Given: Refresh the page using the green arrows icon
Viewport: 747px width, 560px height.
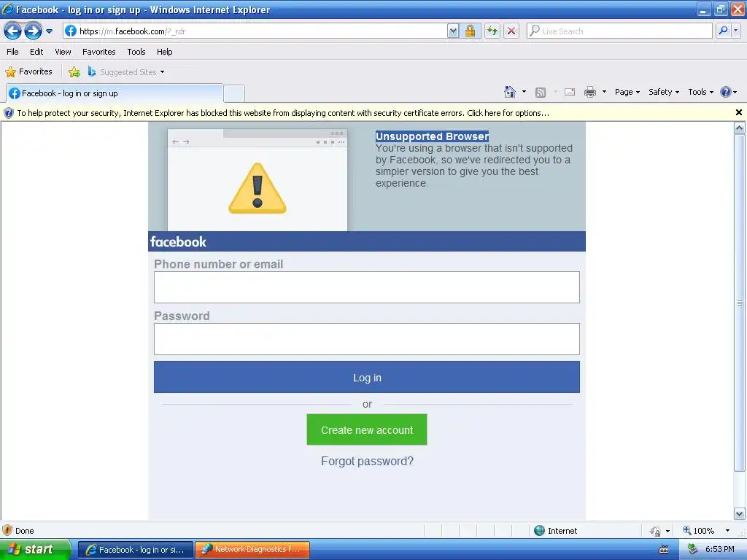Looking at the screenshot, I should [492, 31].
